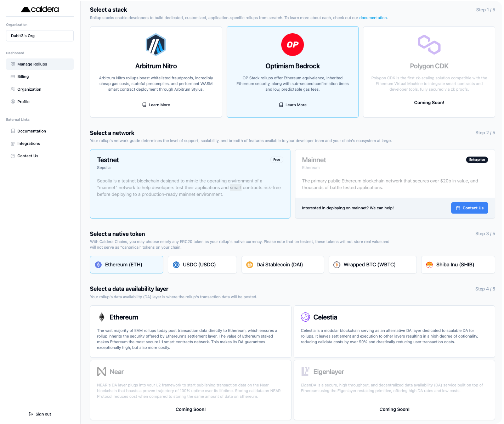The height and width of the screenshot is (424, 504).
Task: Choose Shiba Inu (SHIB) as native token
Action: point(458,265)
